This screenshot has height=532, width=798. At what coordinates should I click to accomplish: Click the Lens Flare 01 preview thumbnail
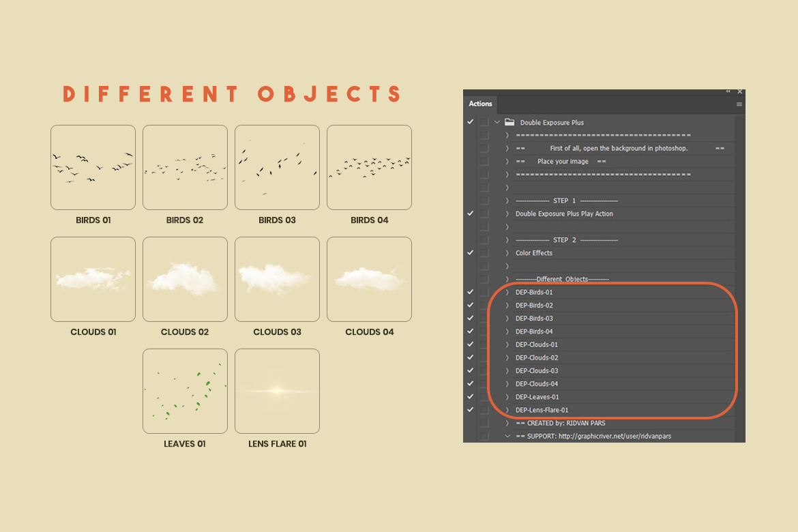[277, 391]
